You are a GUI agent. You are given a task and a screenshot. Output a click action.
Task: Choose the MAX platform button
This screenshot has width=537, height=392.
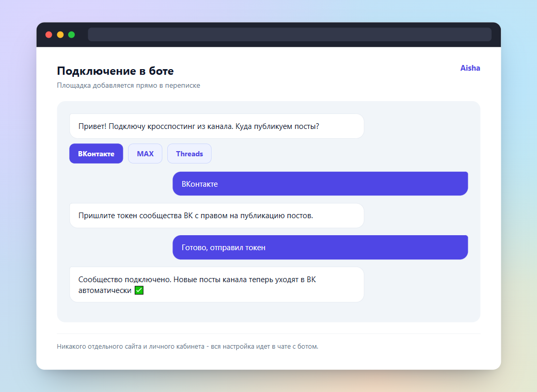pos(145,154)
